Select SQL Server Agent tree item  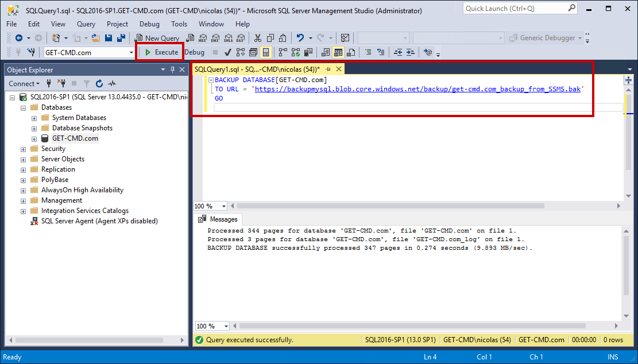click(x=99, y=221)
